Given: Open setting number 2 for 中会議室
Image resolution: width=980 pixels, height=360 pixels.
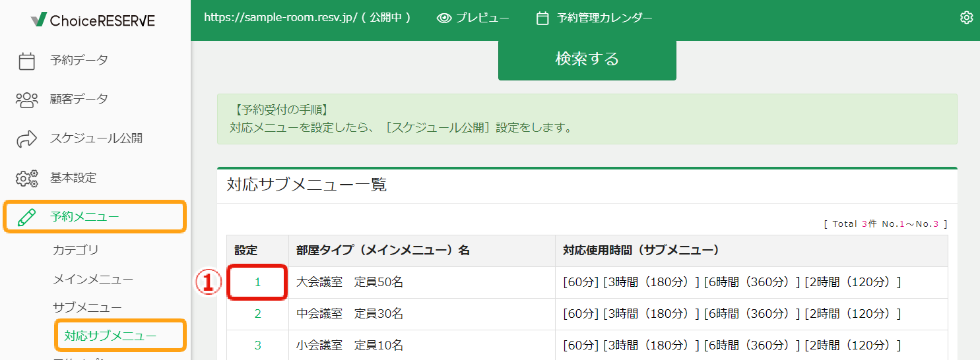Looking at the screenshot, I should point(257,314).
